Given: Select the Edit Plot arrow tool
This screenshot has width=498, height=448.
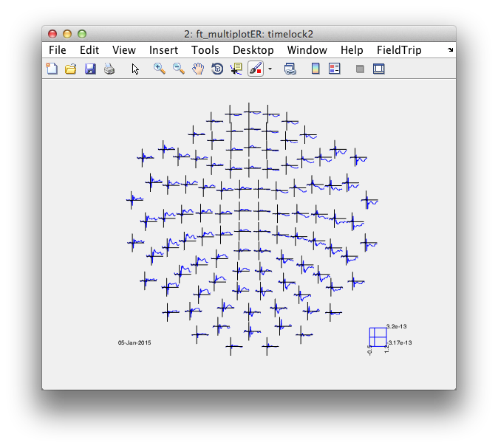Looking at the screenshot, I should (135, 69).
